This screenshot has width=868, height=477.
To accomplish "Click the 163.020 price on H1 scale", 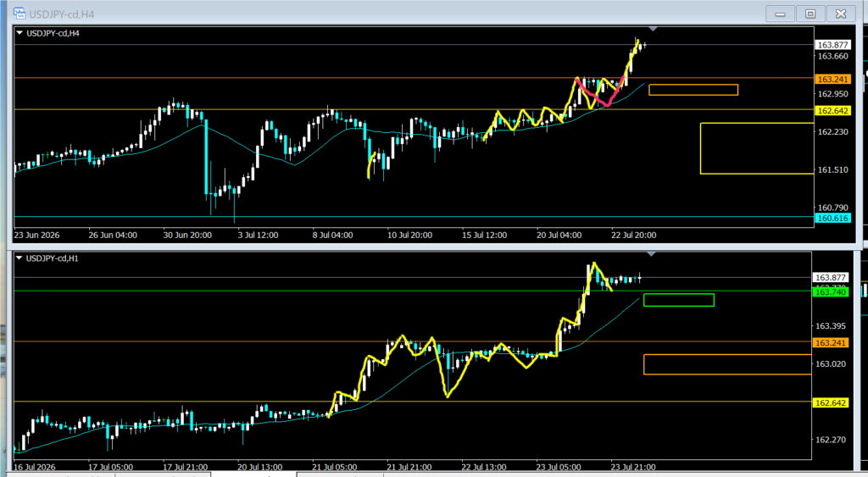I will [x=831, y=363].
